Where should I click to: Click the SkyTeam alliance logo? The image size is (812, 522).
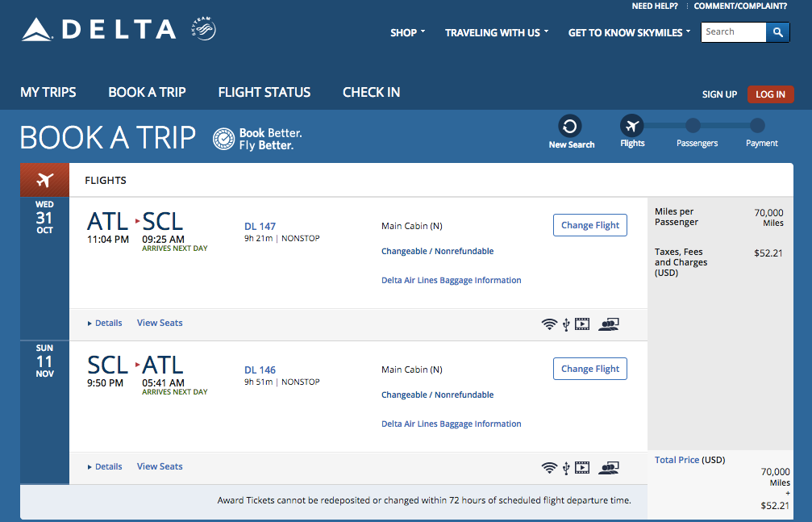[205, 30]
